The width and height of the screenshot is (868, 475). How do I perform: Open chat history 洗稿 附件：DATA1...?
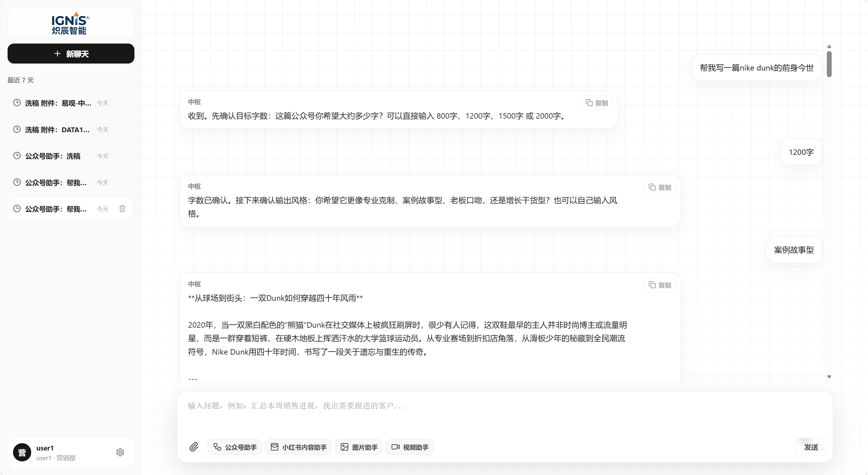[71, 129]
